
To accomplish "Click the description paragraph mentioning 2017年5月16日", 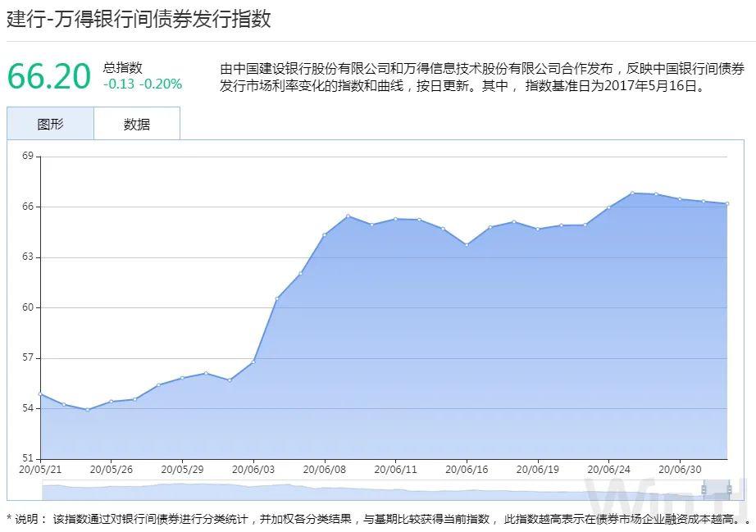I will click(482, 77).
